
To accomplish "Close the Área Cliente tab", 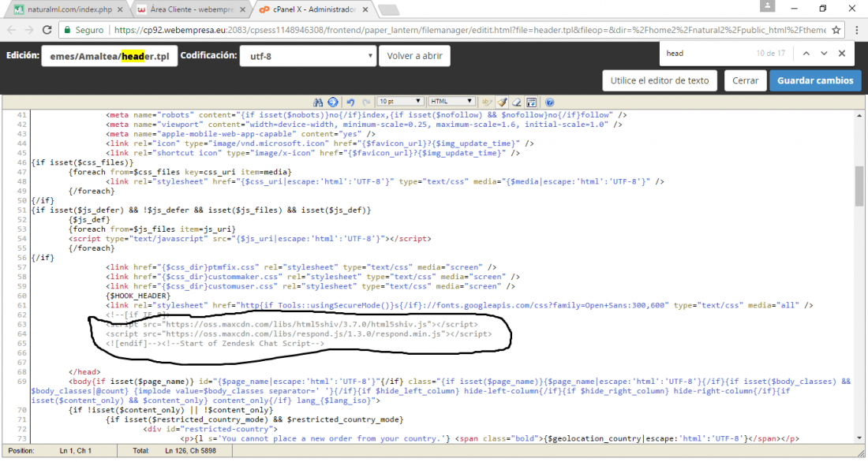I will click(x=242, y=9).
